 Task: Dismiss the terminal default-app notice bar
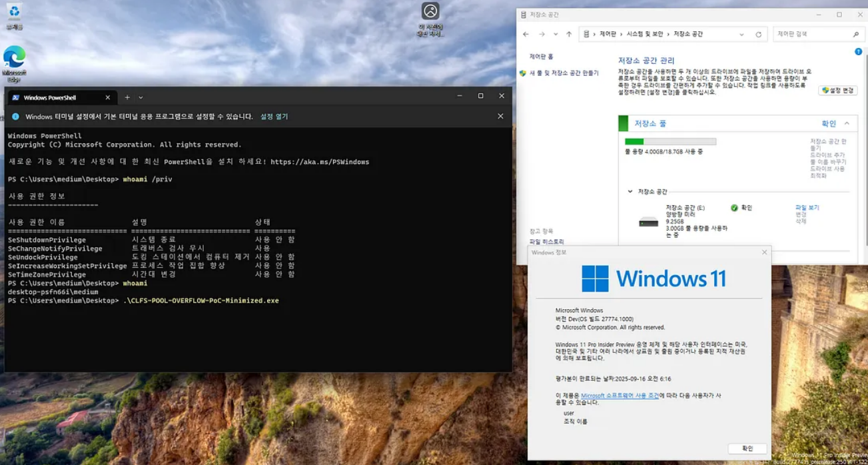click(x=500, y=116)
